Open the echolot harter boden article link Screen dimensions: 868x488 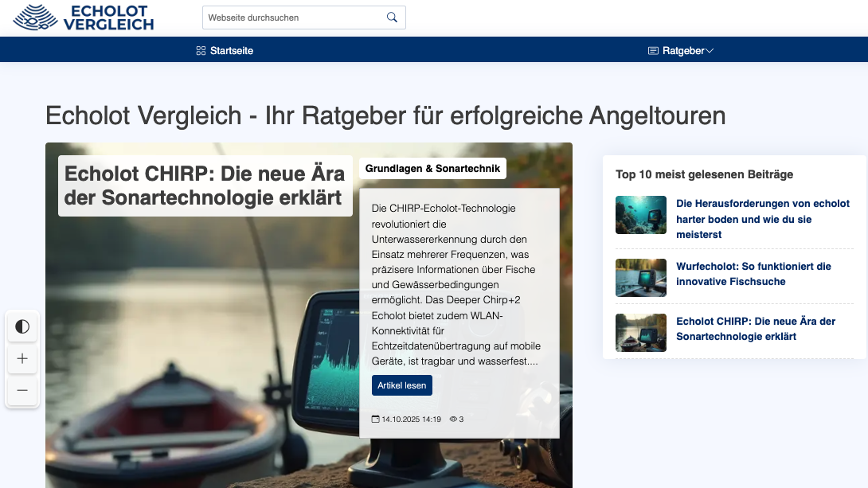pyautogui.click(x=761, y=219)
